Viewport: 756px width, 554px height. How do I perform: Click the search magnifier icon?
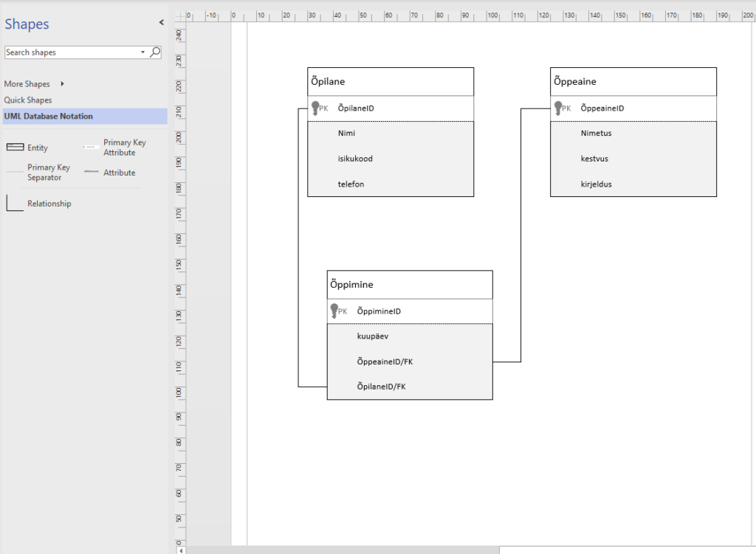pos(155,52)
